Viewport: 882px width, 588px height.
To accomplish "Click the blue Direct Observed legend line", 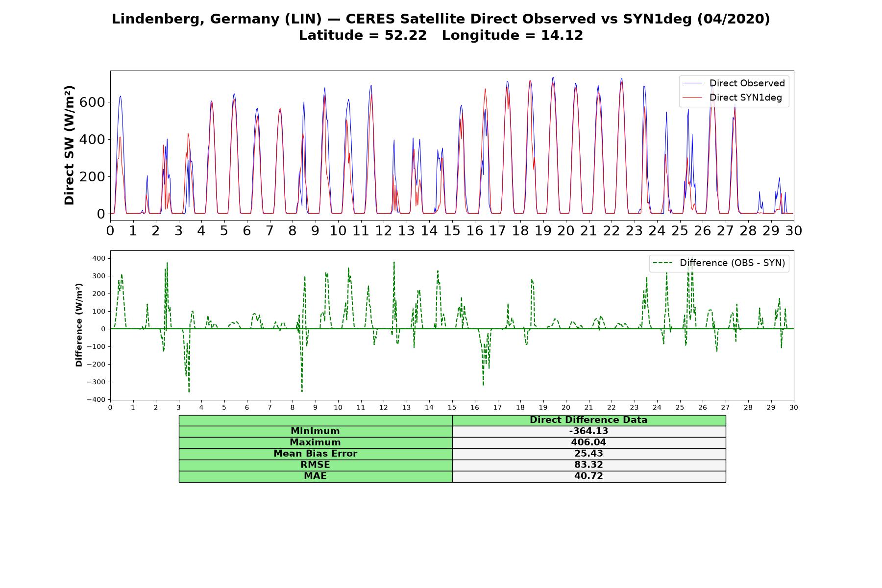I will point(693,83).
